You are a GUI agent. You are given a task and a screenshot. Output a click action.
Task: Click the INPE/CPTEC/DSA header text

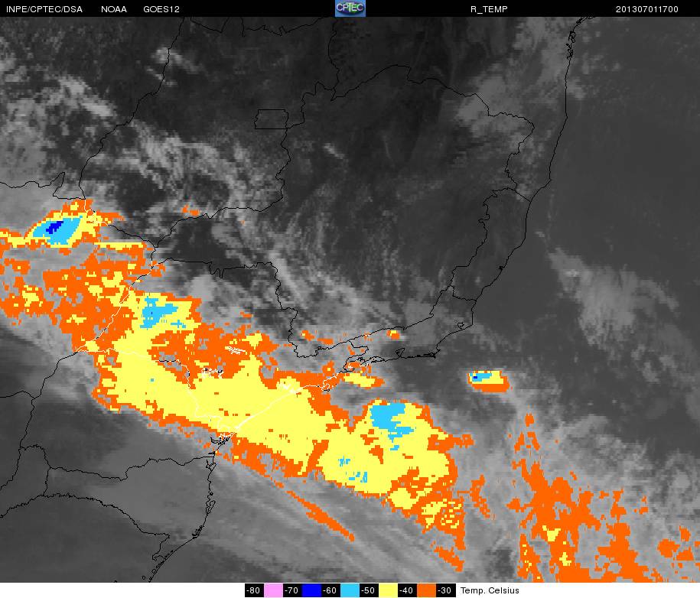(44, 9)
